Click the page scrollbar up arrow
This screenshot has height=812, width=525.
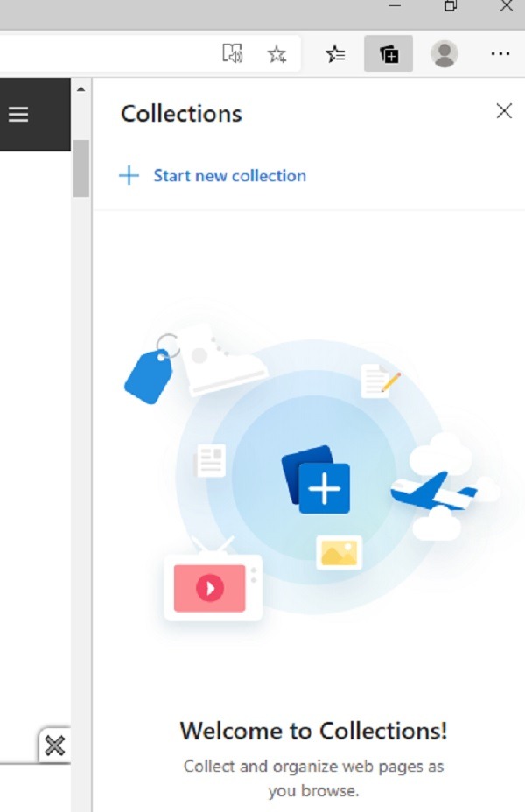click(x=80, y=89)
